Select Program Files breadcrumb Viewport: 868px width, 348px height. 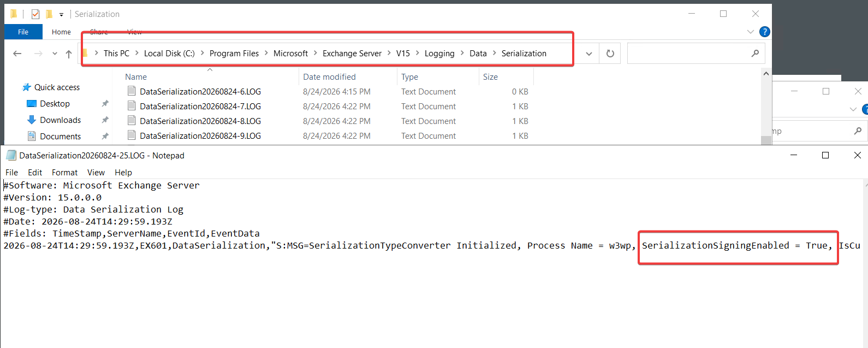coord(234,53)
